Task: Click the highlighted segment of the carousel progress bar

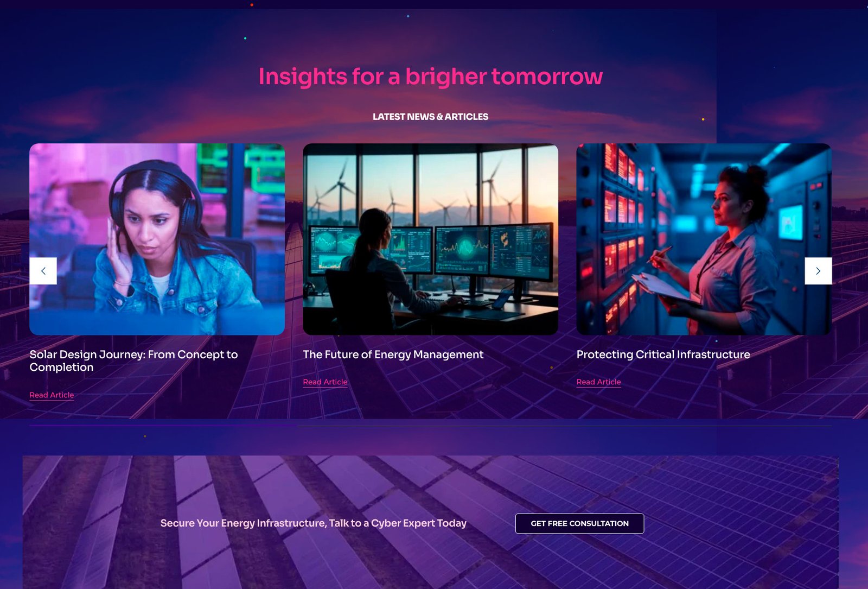Action: [163, 426]
